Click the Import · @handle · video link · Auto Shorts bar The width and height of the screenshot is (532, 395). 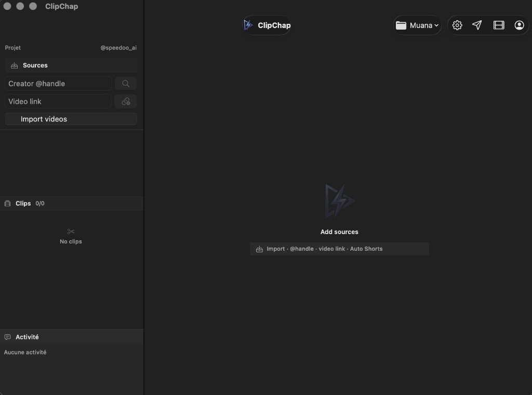[339, 249]
